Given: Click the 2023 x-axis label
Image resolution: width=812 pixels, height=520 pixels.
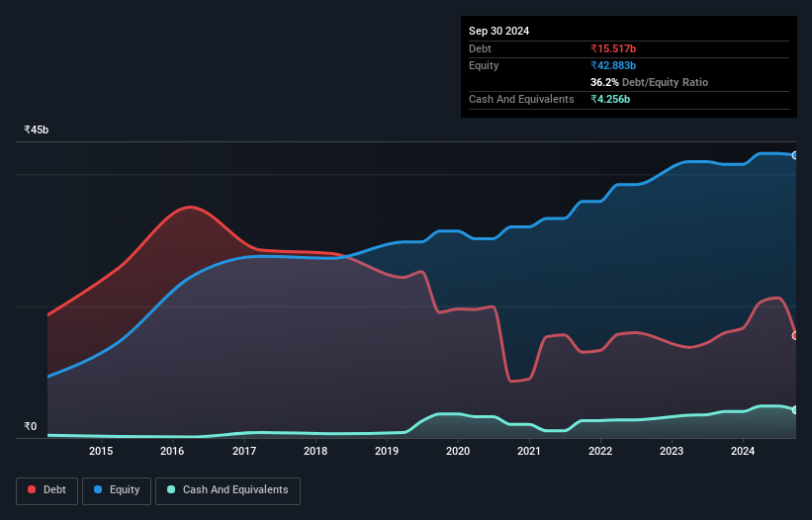Looking at the screenshot, I should coord(672,451).
